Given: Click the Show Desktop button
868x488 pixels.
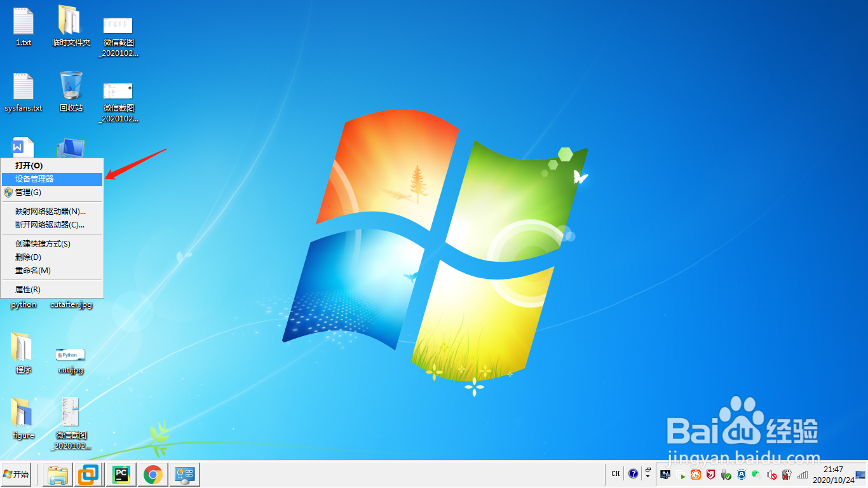Looking at the screenshot, I should 860,474.
